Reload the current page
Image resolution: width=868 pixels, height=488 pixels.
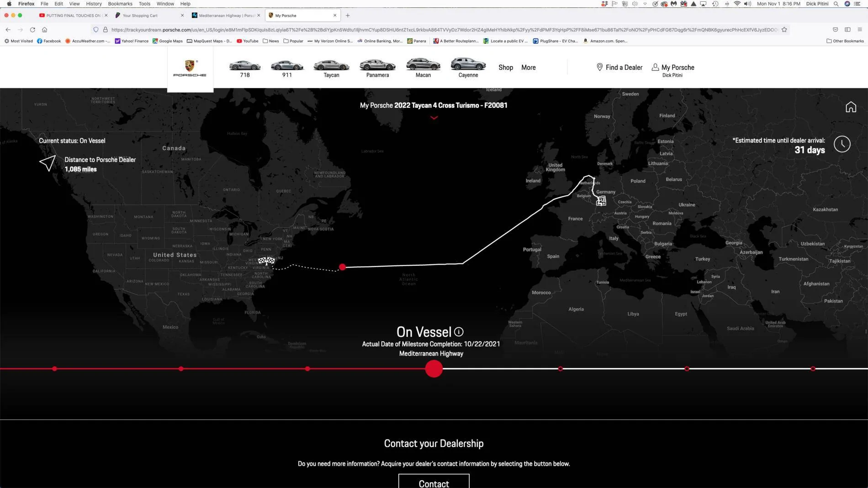click(32, 30)
